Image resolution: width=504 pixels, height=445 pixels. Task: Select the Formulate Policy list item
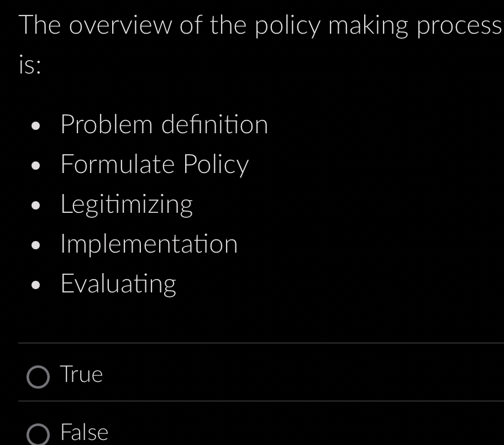[154, 164]
